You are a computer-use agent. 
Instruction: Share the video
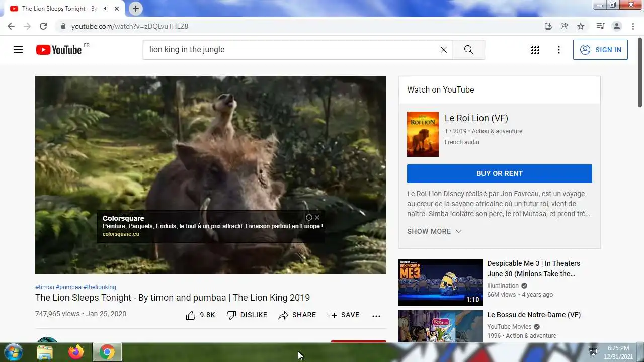tap(297, 315)
